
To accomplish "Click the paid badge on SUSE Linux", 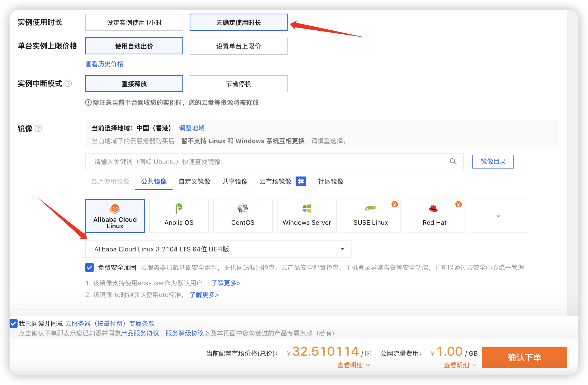I will coord(394,204).
